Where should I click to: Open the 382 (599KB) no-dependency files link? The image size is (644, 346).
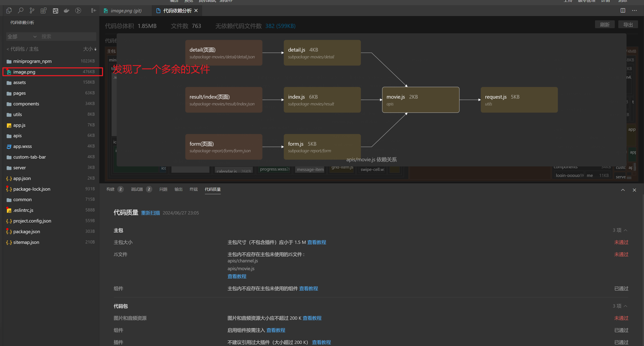click(280, 26)
